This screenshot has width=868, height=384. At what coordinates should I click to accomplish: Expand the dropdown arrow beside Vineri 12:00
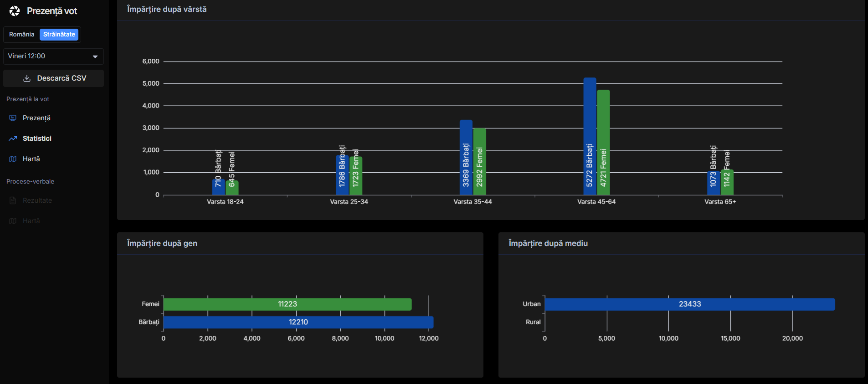pos(95,56)
